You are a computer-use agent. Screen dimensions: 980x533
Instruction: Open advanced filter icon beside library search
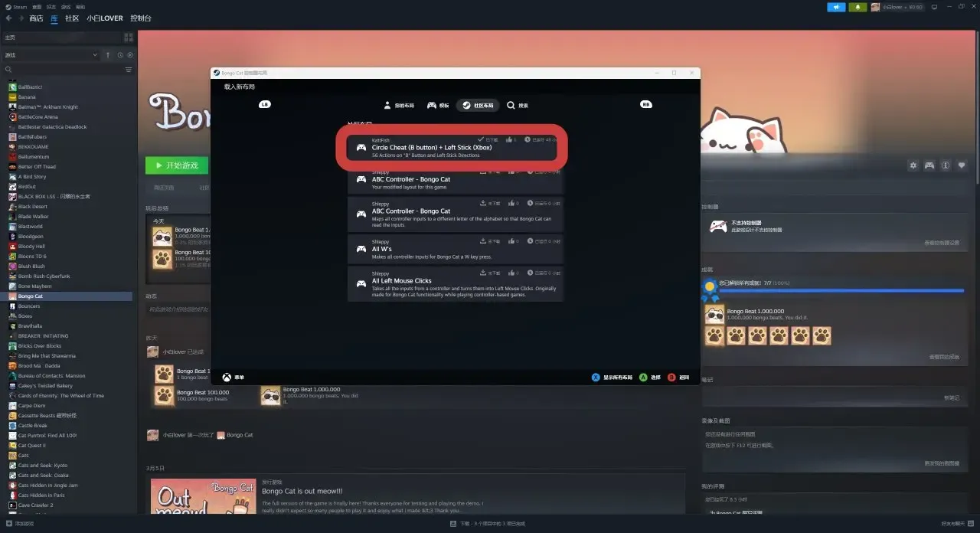point(129,70)
